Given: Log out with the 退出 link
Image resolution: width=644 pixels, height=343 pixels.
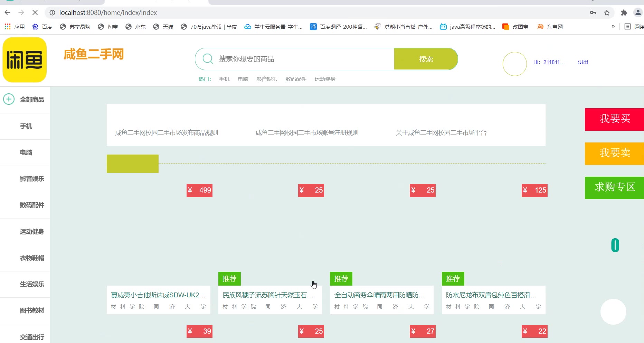Looking at the screenshot, I should point(583,62).
